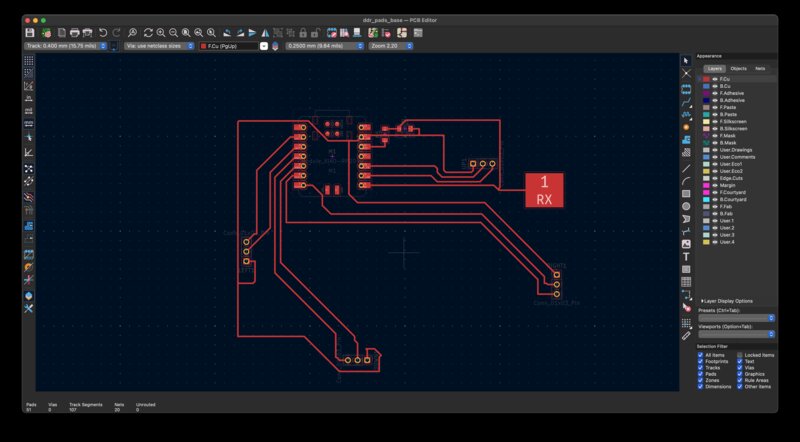Select the Edge.Cuts layer in list
The height and width of the screenshot is (442, 800).
(730, 178)
